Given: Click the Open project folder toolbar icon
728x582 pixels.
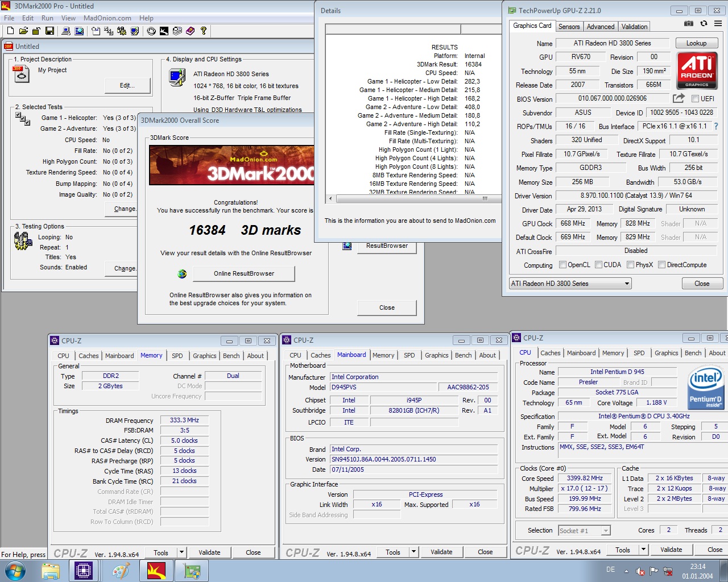Looking at the screenshot, I should point(23,31).
